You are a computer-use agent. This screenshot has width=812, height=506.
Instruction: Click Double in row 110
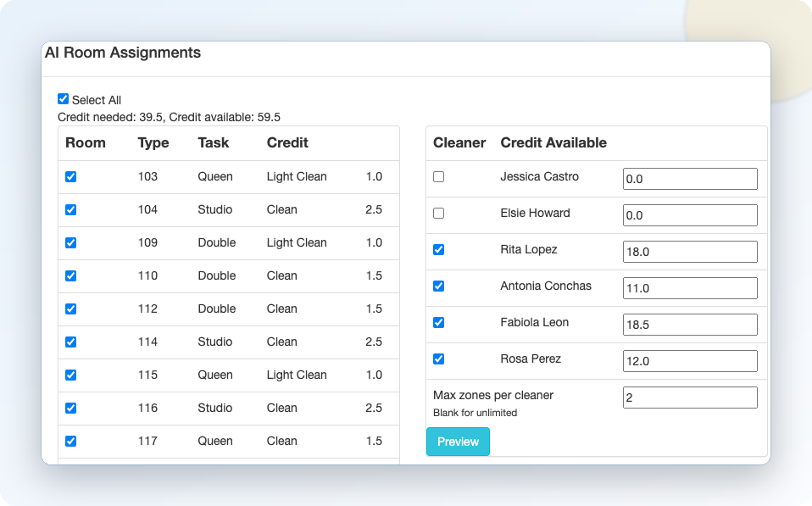point(217,276)
